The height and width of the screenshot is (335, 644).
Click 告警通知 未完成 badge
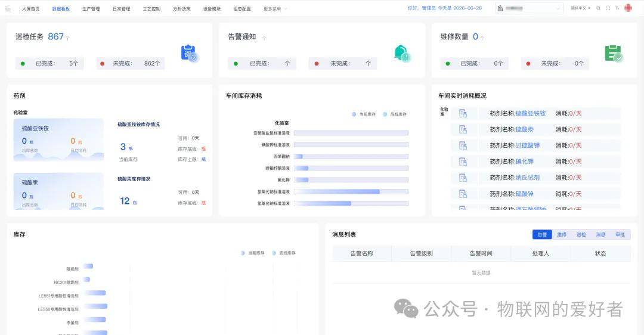(x=342, y=64)
